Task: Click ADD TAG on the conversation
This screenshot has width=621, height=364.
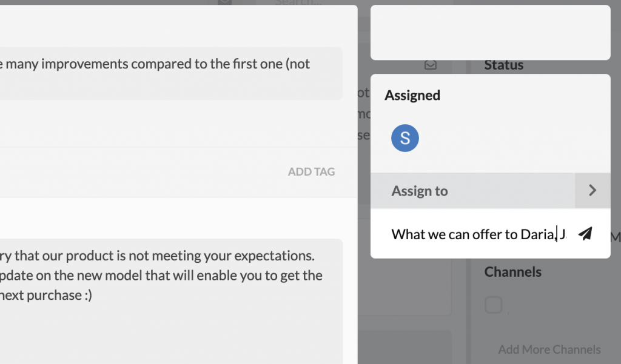Action: coord(311,172)
